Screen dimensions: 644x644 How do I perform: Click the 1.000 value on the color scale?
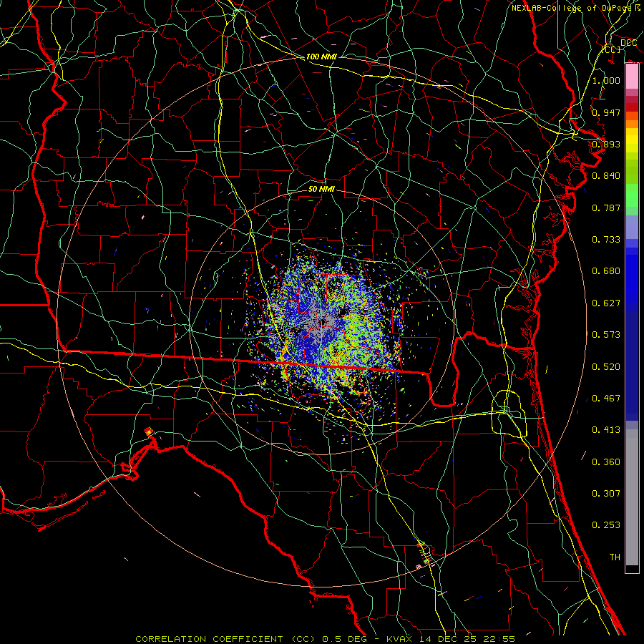coord(606,80)
